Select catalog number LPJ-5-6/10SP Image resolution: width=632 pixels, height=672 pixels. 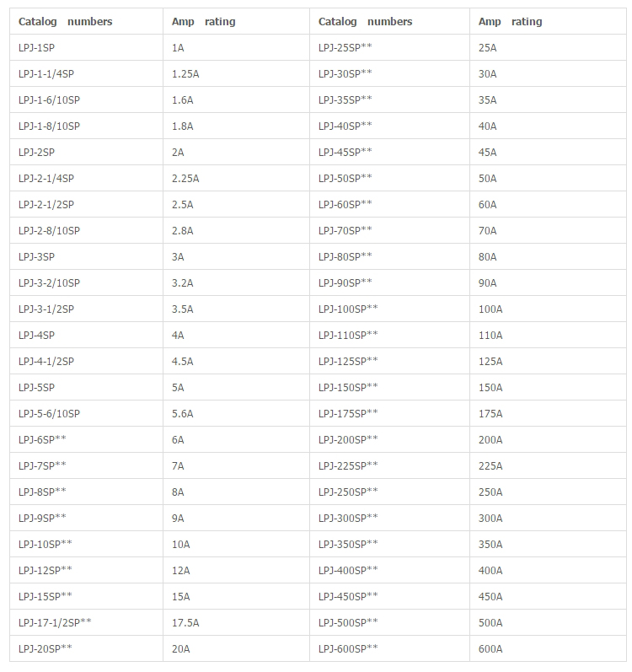tap(49, 414)
